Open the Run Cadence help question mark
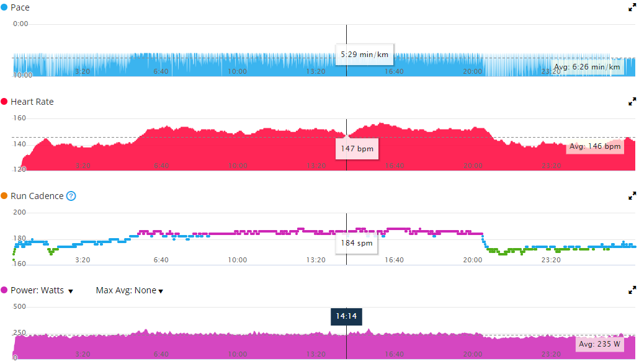The image size is (639, 364). click(x=71, y=196)
